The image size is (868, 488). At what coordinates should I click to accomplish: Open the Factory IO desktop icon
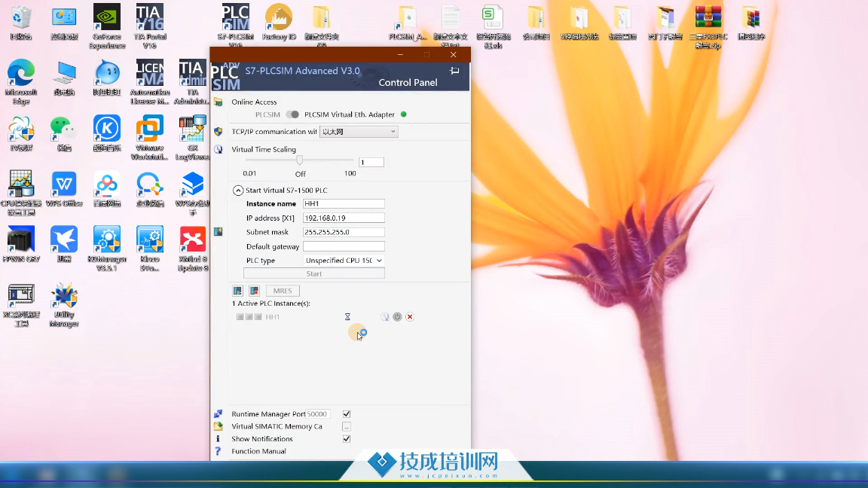pyautogui.click(x=279, y=22)
